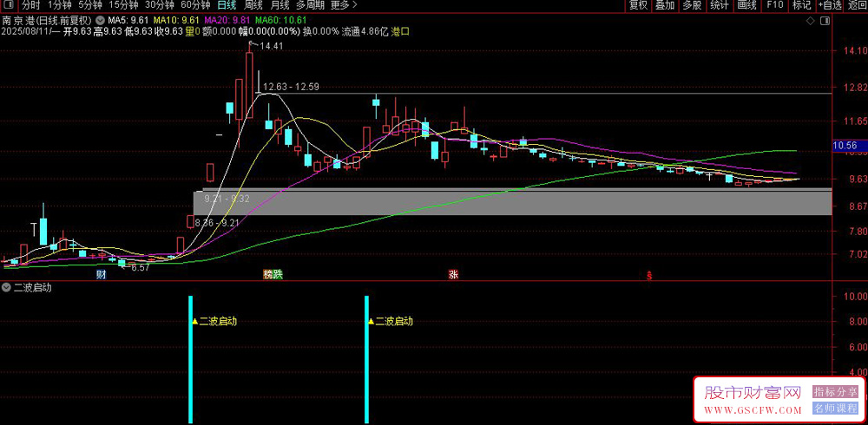Image resolution: width=868 pixels, height=425 pixels.
Task: Click the MA5: 9.61 label
Action: (128, 21)
